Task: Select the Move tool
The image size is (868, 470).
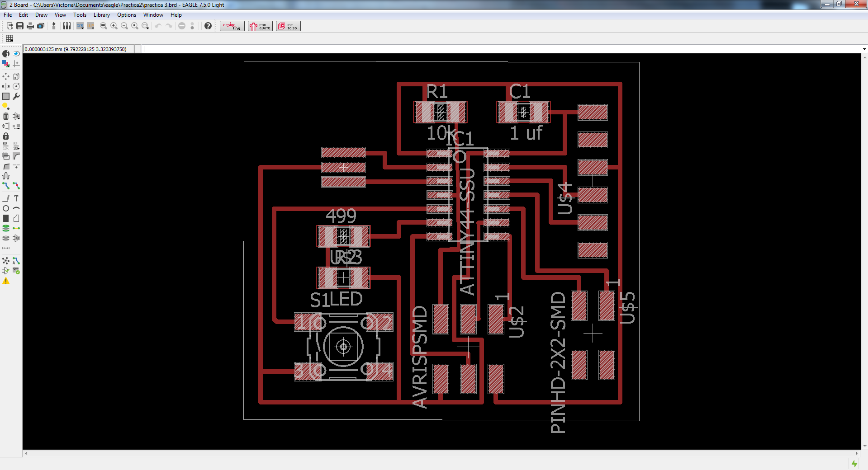Action: pos(6,76)
